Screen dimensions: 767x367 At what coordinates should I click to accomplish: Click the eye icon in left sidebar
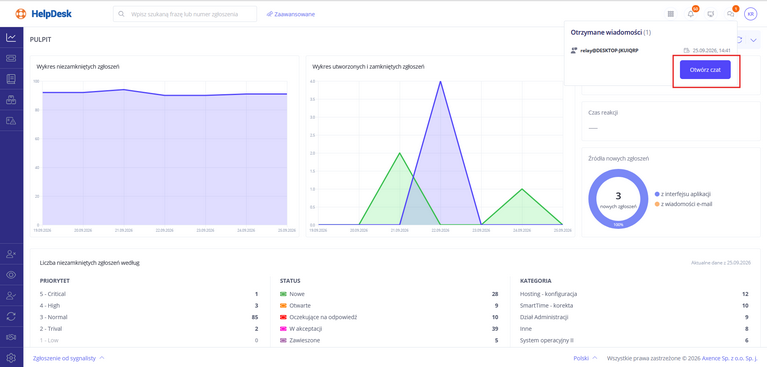(11, 275)
